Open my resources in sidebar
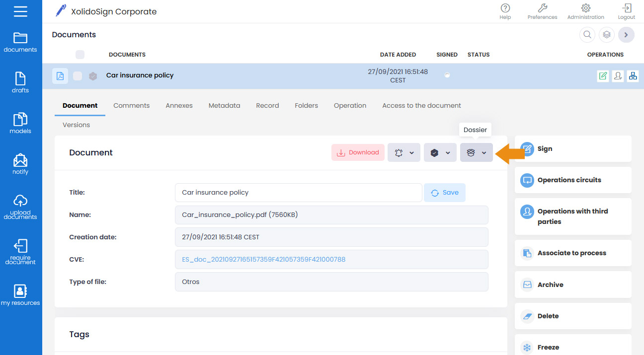This screenshot has width=644, height=355. coord(20,295)
